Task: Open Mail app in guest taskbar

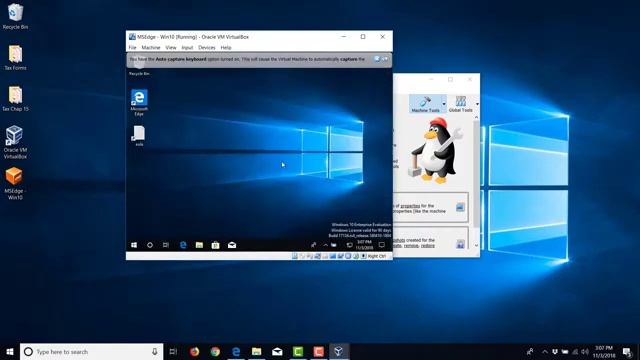Action: tap(232, 245)
